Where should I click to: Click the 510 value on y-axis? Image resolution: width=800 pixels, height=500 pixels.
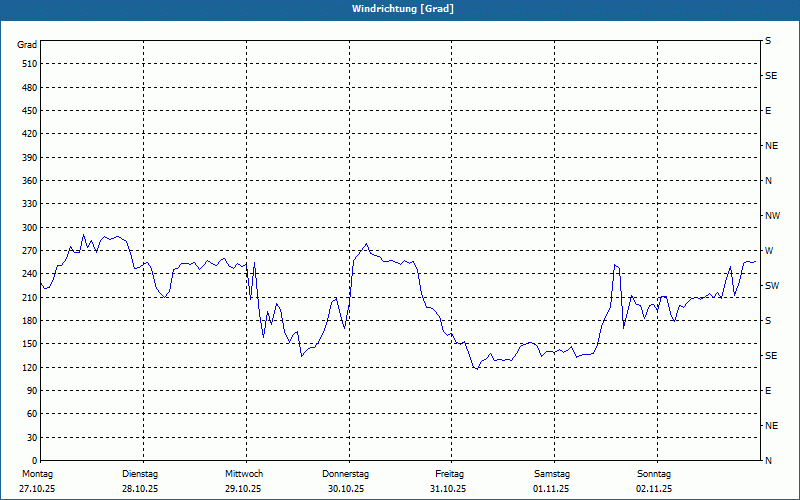coord(27,64)
